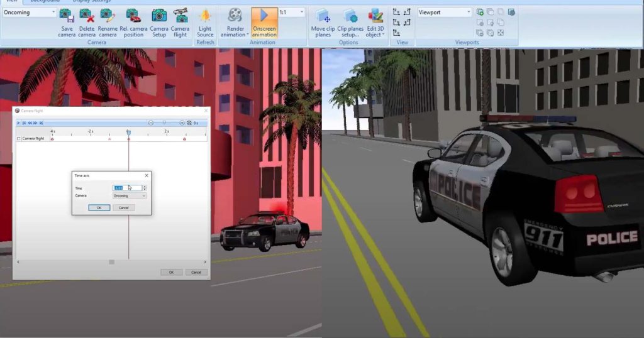The height and width of the screenshot is (338, 644).
Task: Close the Time axis dialog with X
Action: coord(147,175)
